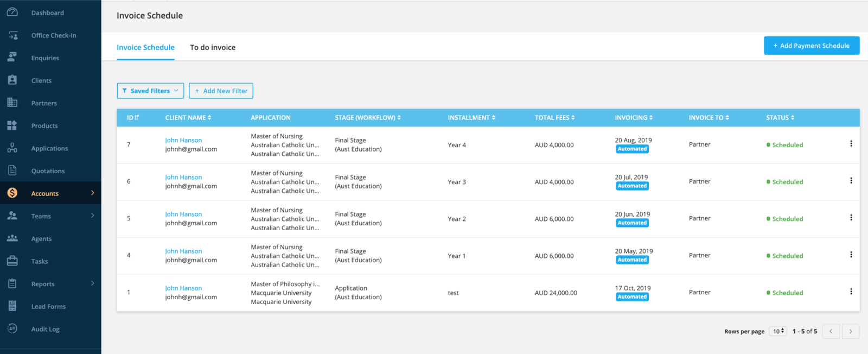Screen dimensions: 868x354
Task: Open John Hanson link in row 1
Action: point(183,288)
